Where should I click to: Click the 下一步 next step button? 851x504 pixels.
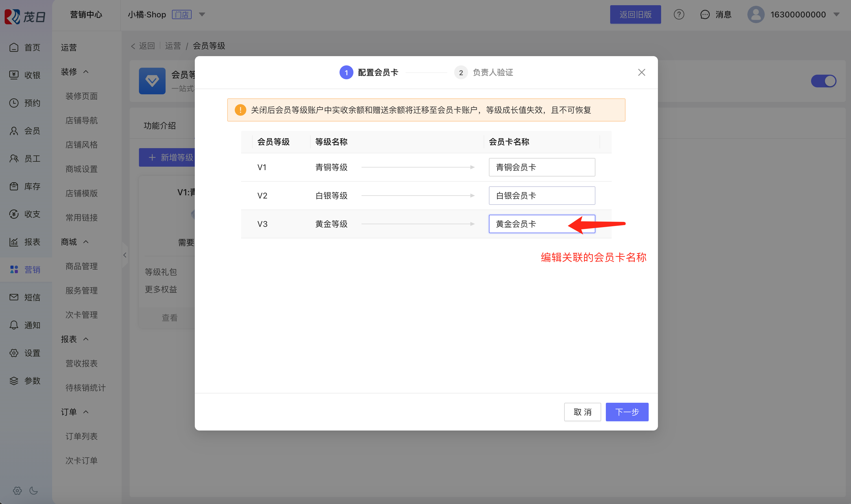click(627, 412)
